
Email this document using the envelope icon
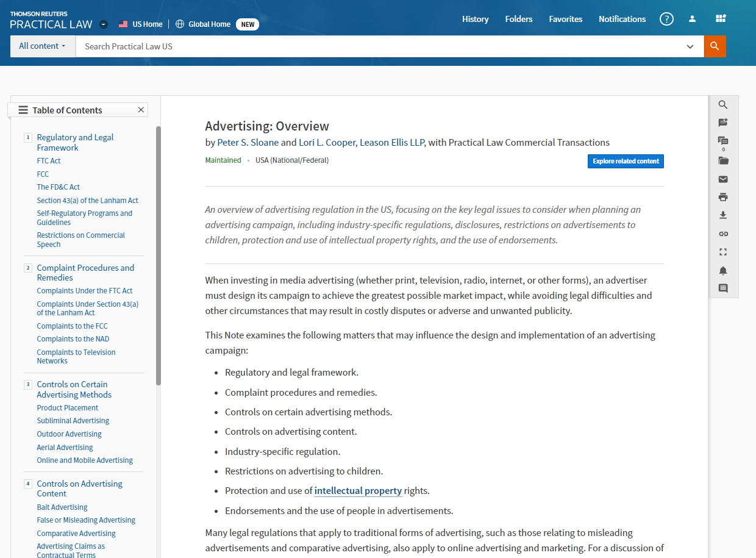723,179
